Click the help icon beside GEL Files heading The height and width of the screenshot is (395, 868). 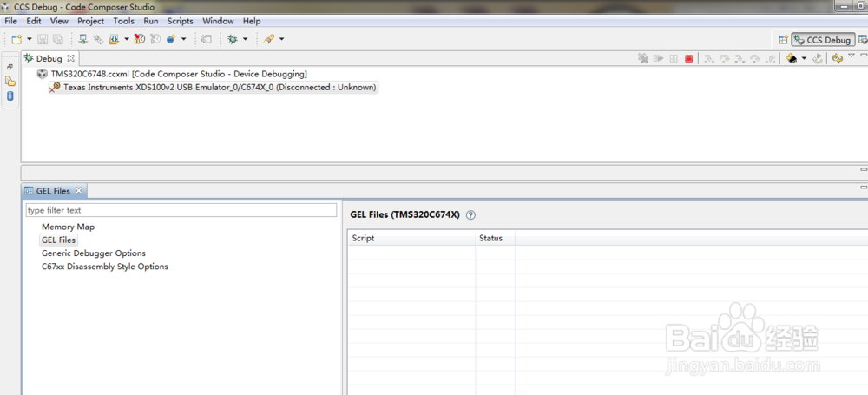click(x=470, y=215)
